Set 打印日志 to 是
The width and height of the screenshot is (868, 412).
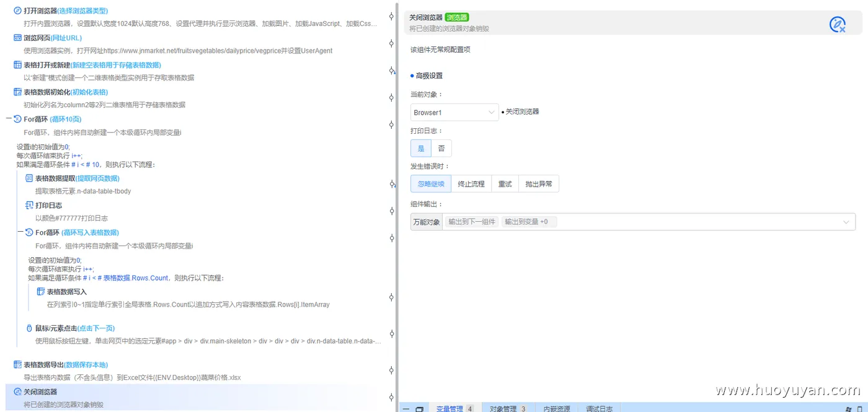coord(421,149)
